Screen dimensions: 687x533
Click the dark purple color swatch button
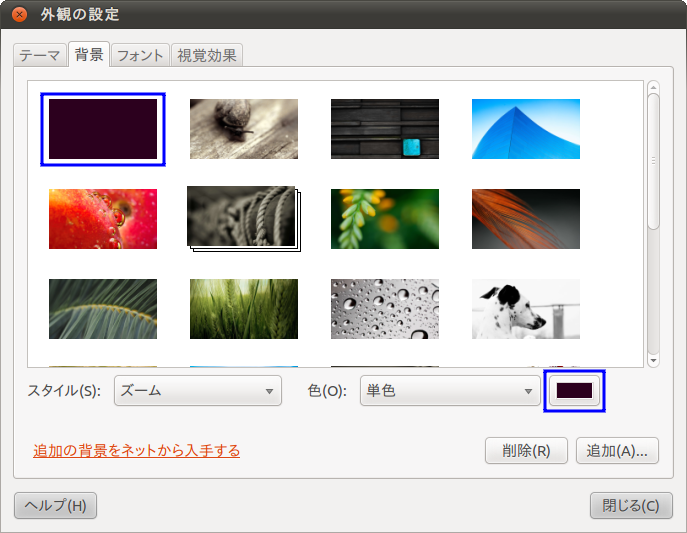coord(574,391)
